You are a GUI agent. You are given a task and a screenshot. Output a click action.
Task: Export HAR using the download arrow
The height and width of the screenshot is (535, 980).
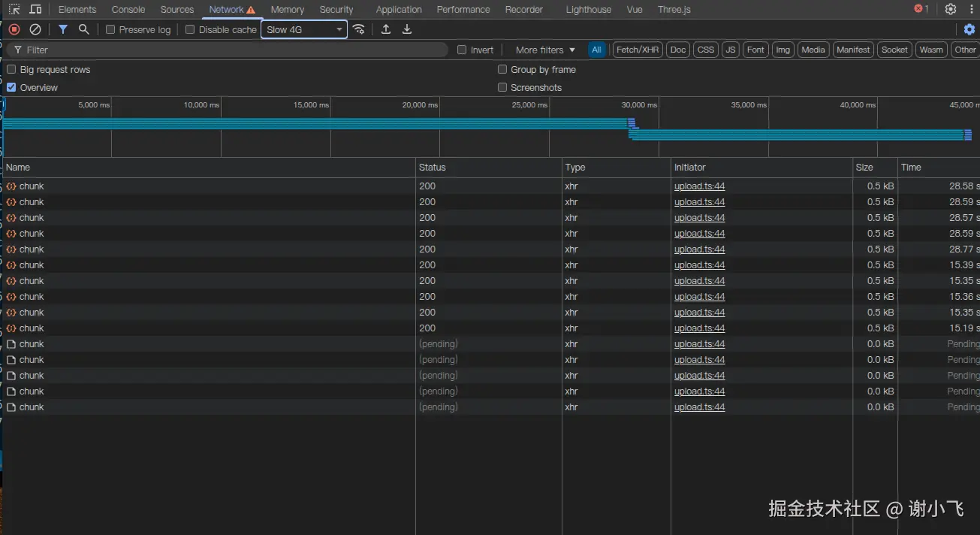[x=407, y=29]
